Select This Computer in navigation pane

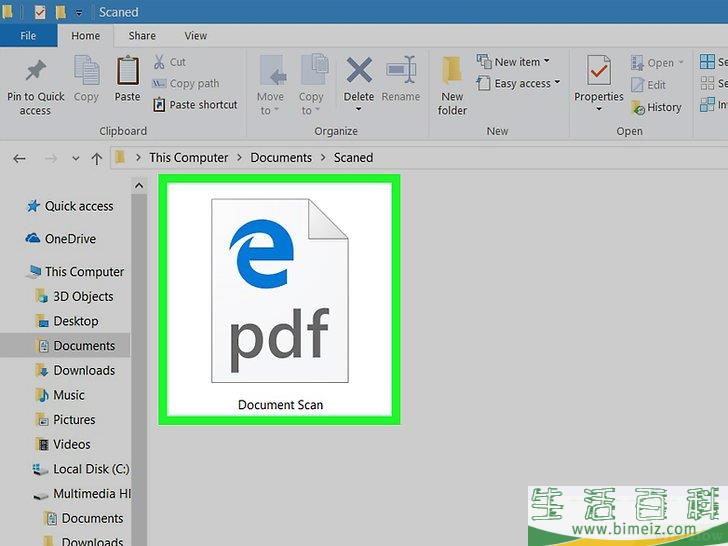click(74, 272)
